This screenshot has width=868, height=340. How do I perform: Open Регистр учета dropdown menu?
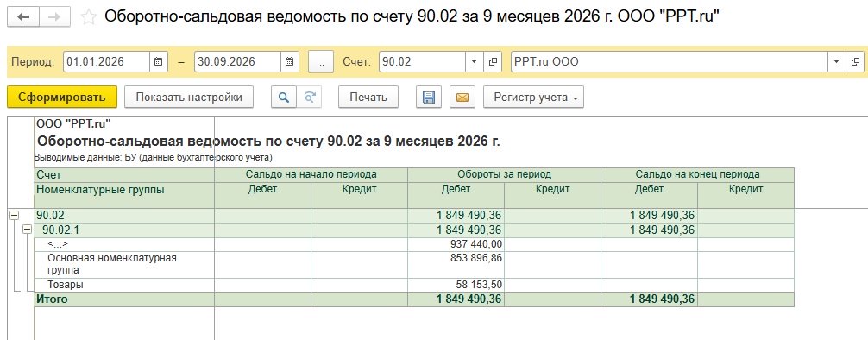pos(533,97)
